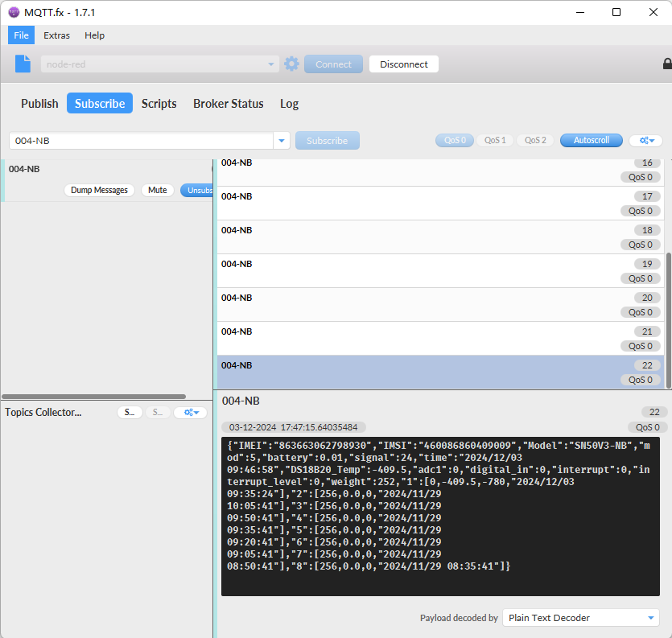The image size is (672, 638).
Task: Expand the topic 004-NB dropdown arrow
Action: click(282, 141)
